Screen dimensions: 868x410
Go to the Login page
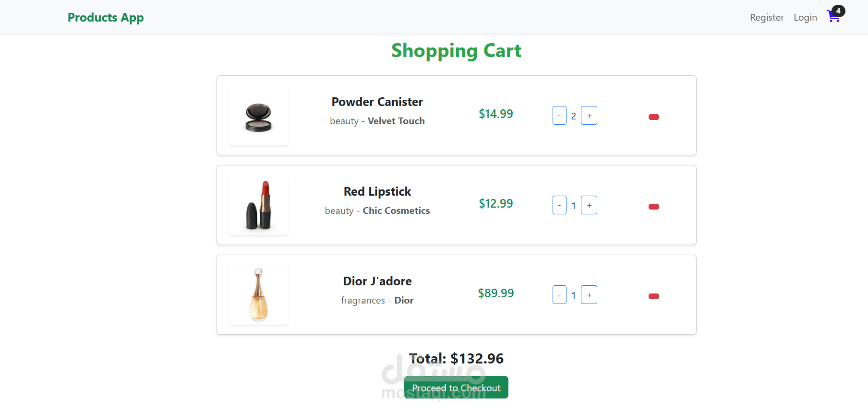pos(805,18)
